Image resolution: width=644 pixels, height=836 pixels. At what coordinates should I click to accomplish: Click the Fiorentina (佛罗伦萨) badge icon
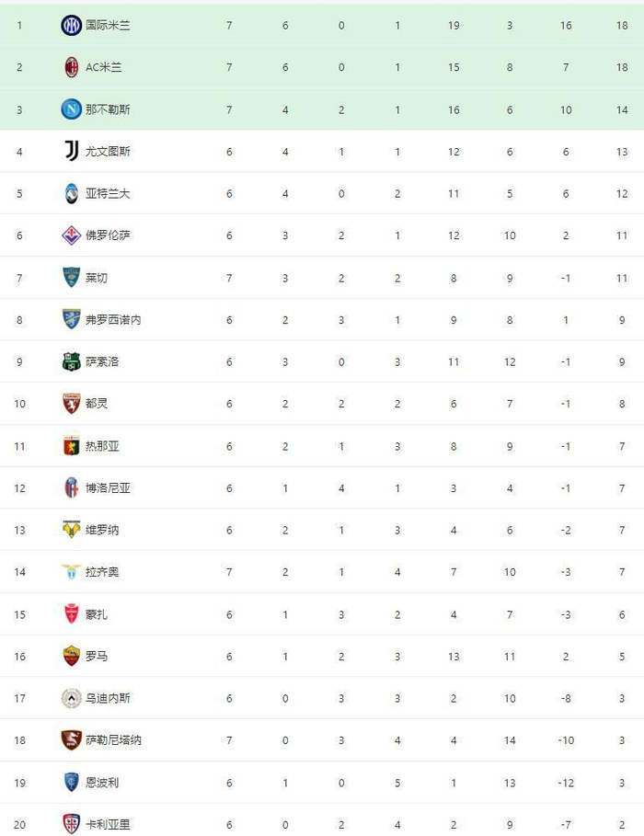[x=71, y=235]
